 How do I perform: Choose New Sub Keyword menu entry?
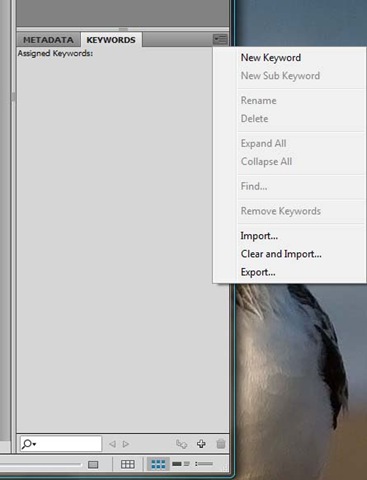coord(280,76)
